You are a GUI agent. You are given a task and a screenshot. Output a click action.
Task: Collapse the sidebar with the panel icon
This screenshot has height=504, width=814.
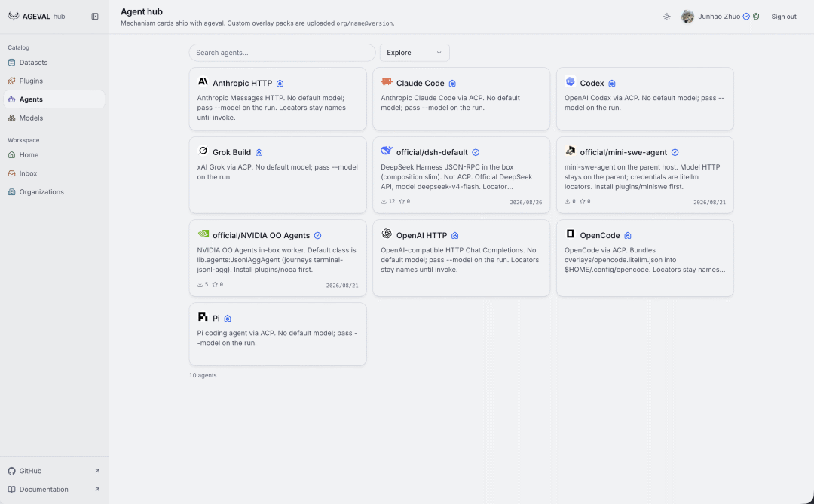coord(95,16)
